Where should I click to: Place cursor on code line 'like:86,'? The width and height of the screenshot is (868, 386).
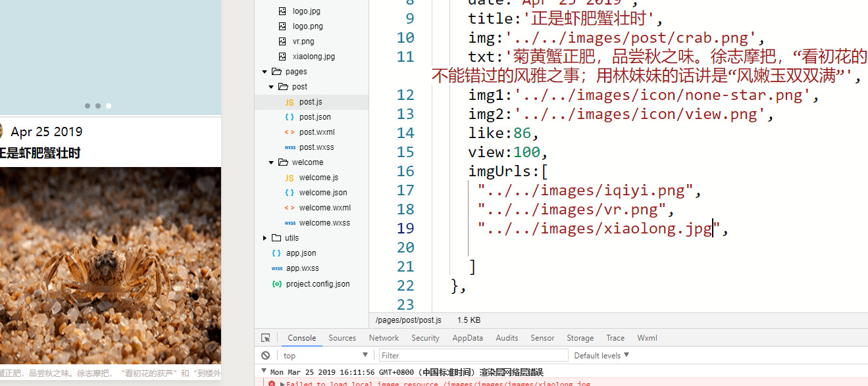pyautogui.click(x=503, y=133)
